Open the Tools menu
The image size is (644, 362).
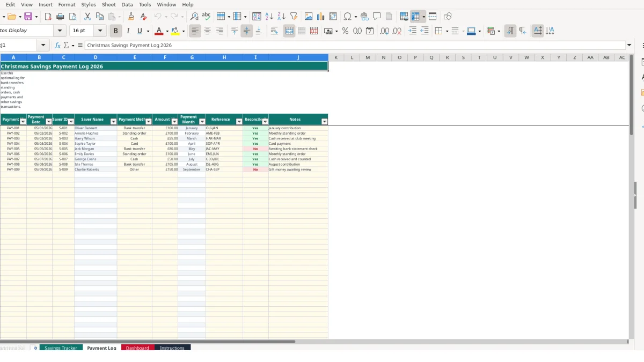tap(145, 4)
